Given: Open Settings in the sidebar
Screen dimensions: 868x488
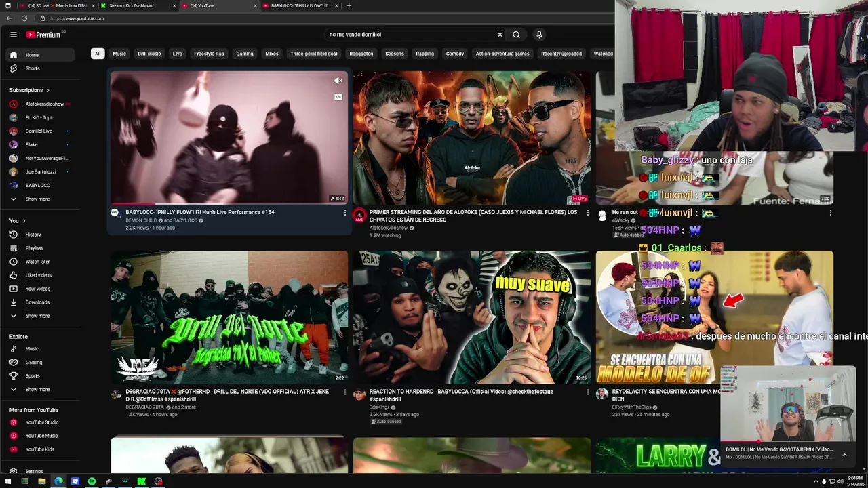Looking at the screenshot, I should pyautogui.click(x=40, y=471).
